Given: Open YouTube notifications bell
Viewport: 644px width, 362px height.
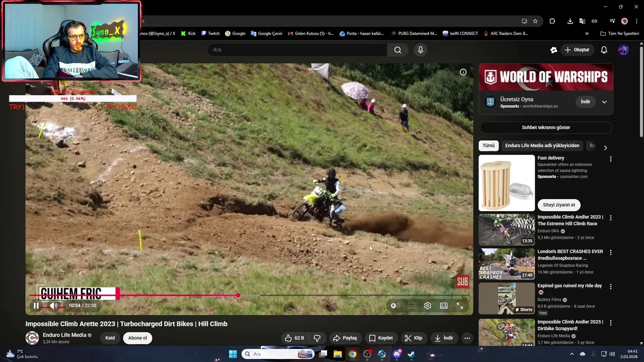Looking at the screenshot, I should coord(604,50).
